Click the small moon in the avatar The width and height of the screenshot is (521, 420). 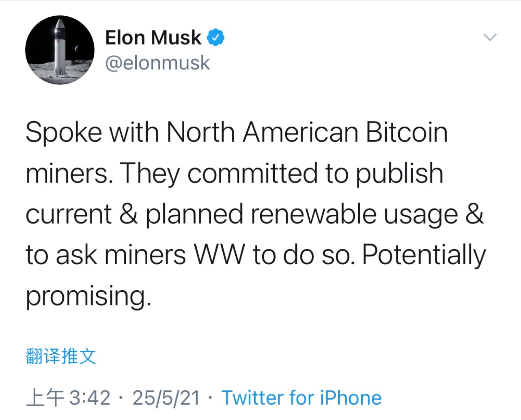(x=76, y=49)
